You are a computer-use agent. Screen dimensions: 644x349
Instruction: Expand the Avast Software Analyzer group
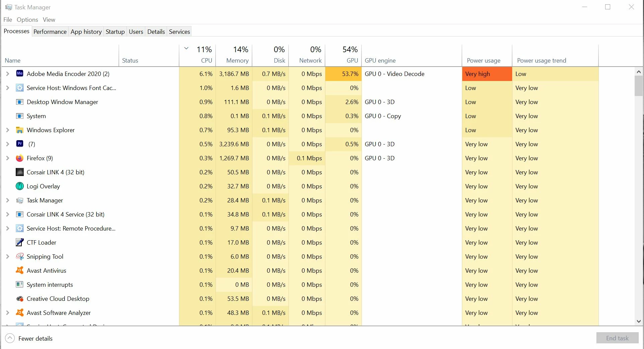[8, 313]
